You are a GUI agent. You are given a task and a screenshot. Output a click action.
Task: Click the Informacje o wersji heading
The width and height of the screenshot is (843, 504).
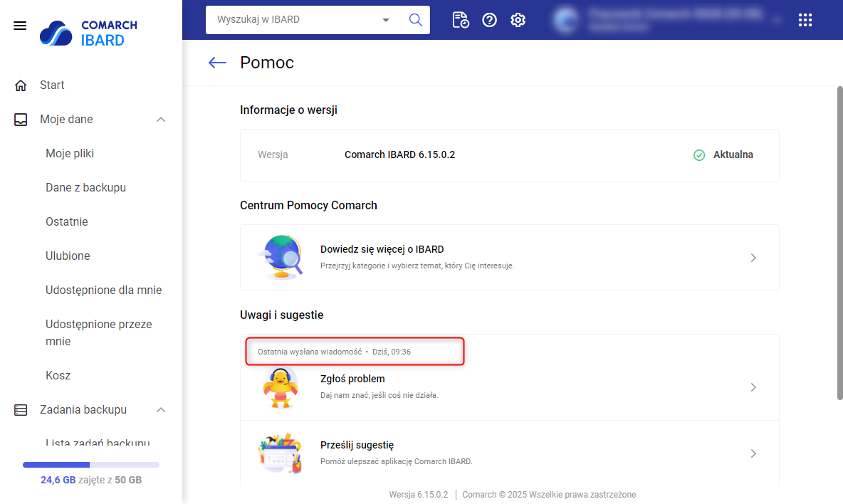(288, 110)
